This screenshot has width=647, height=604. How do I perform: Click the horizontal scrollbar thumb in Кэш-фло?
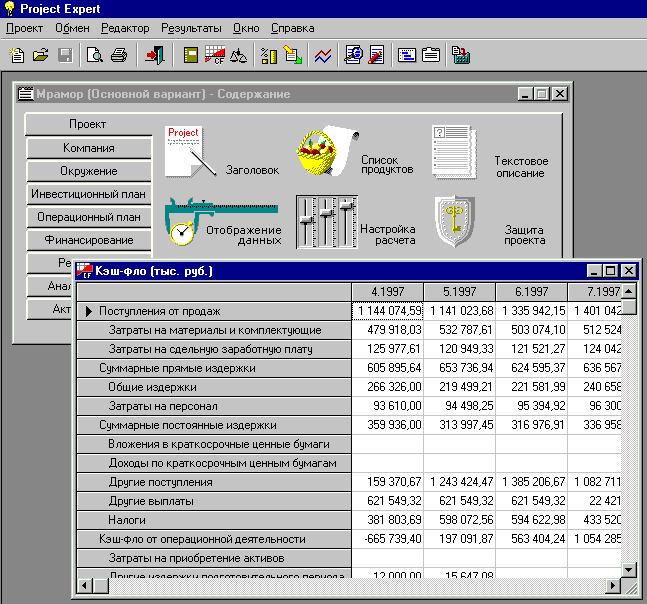[x=101, y=585]
